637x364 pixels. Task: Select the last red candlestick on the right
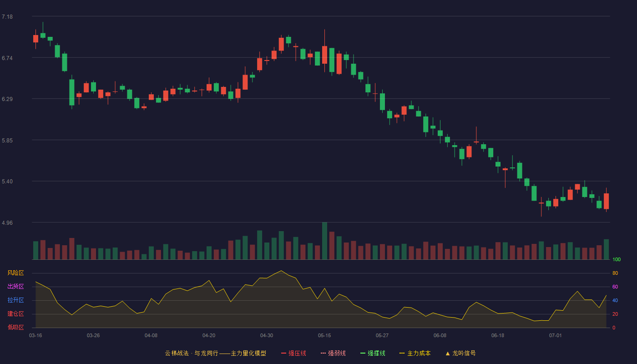coord(606,201)
